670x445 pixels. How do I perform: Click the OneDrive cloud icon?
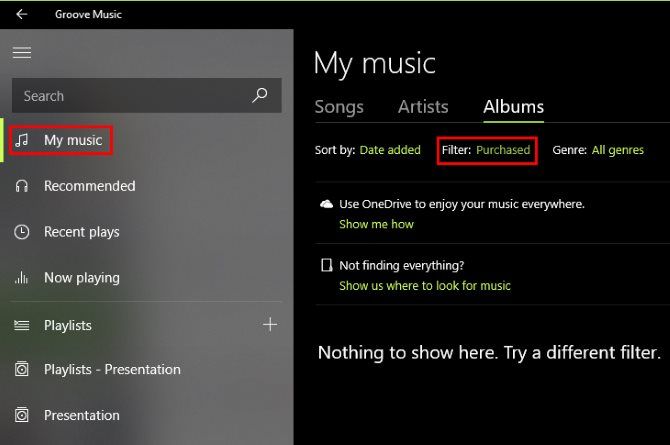[x=326, y=204]
